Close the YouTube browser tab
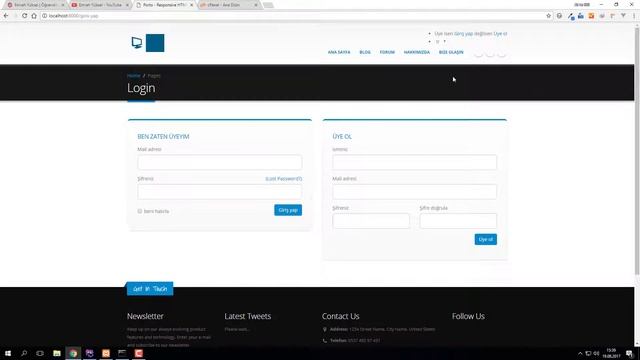 click(x=127, y=5)
